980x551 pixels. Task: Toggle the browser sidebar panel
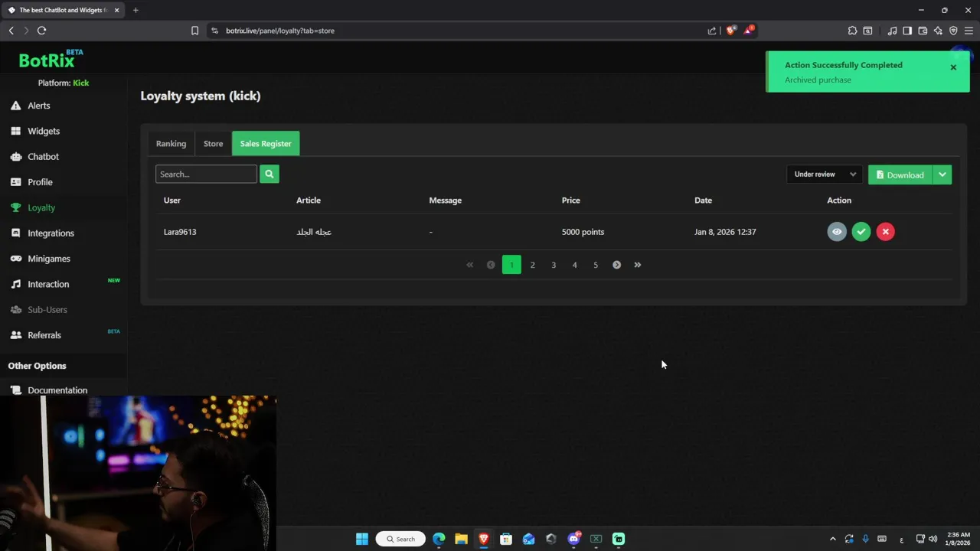(x=907, y=31)
